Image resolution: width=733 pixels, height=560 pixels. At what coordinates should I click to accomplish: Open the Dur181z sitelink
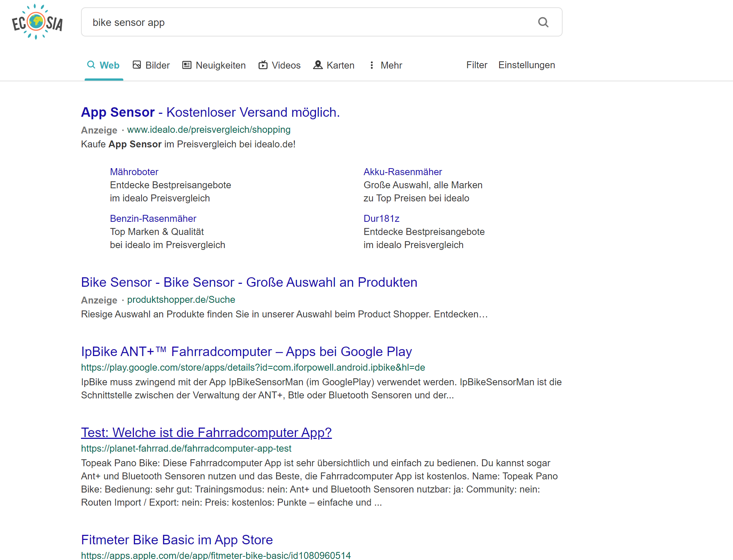(x=381, y=219)
